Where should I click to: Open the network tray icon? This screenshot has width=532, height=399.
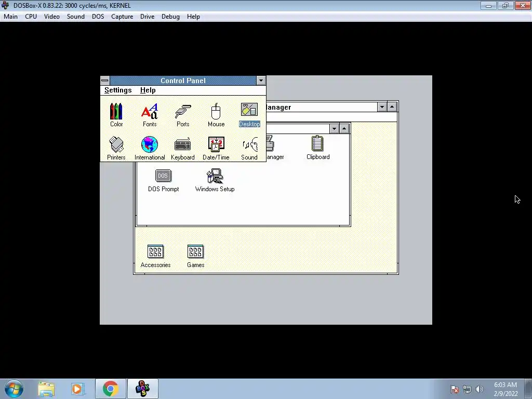coord(467,389)
